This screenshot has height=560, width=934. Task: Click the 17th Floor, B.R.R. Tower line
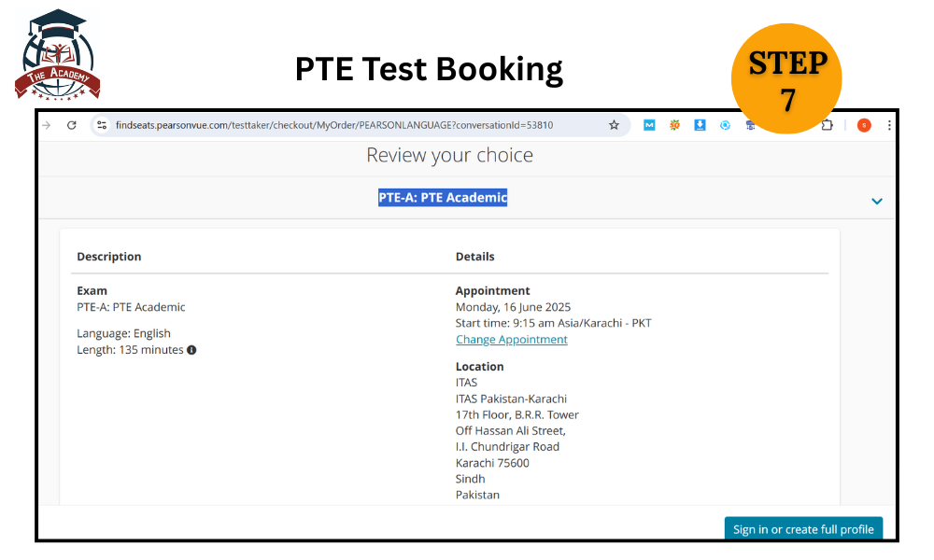[517, 414]
